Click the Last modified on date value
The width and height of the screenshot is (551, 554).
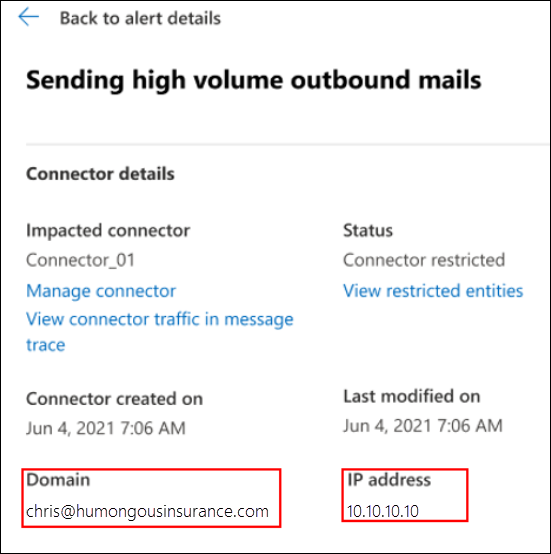423,426
